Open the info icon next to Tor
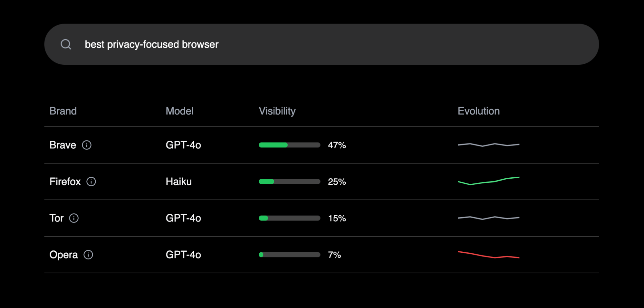Screen dimensions: 644x308 pyautogui.click(x=74, y=218)
